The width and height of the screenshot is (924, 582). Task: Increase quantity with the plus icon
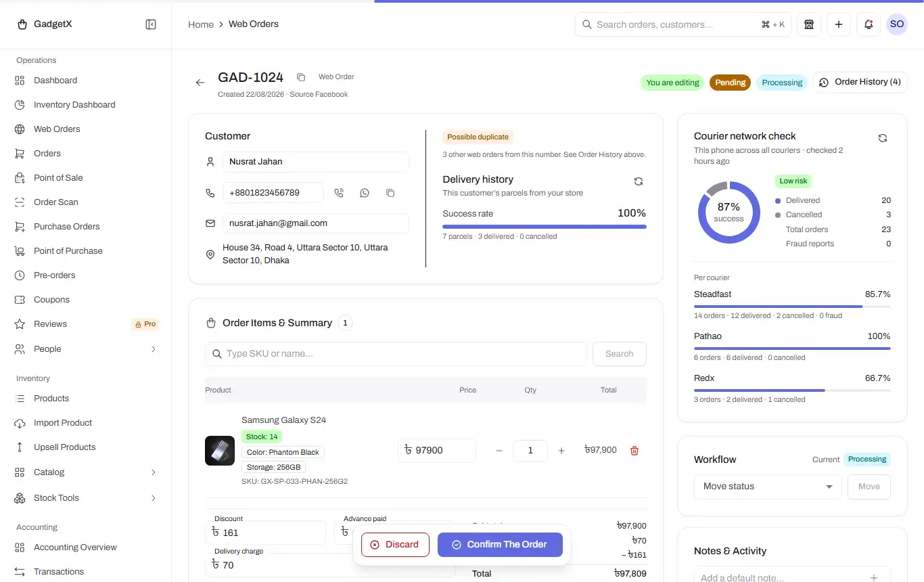[x=561, y=451]
